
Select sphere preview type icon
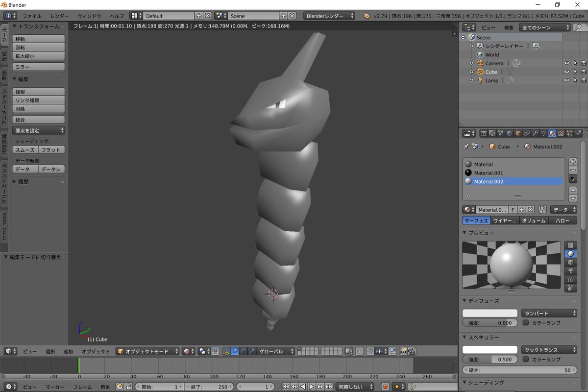[571, 254]
